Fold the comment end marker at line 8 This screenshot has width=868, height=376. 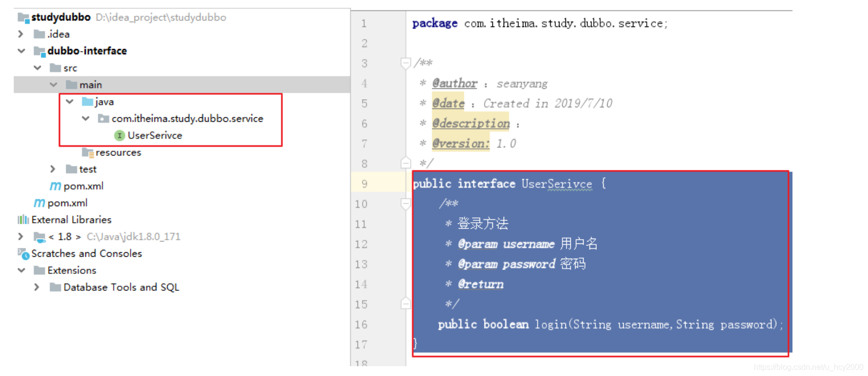click(406, 163)
